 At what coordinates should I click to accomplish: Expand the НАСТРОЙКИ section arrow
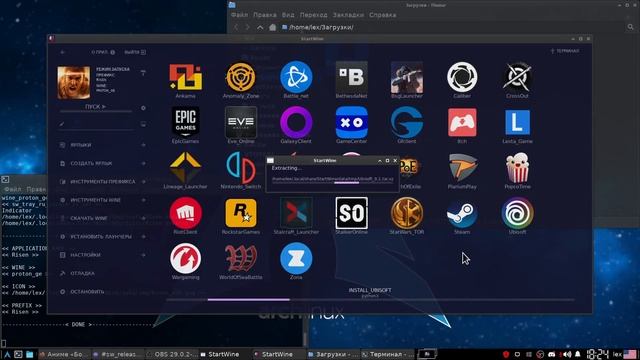tap(144, 255)
